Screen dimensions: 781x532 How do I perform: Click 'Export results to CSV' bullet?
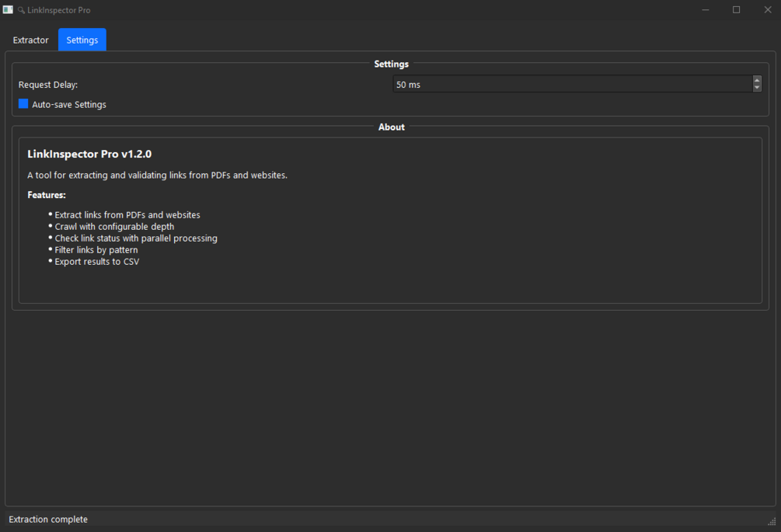click(97, 262)
